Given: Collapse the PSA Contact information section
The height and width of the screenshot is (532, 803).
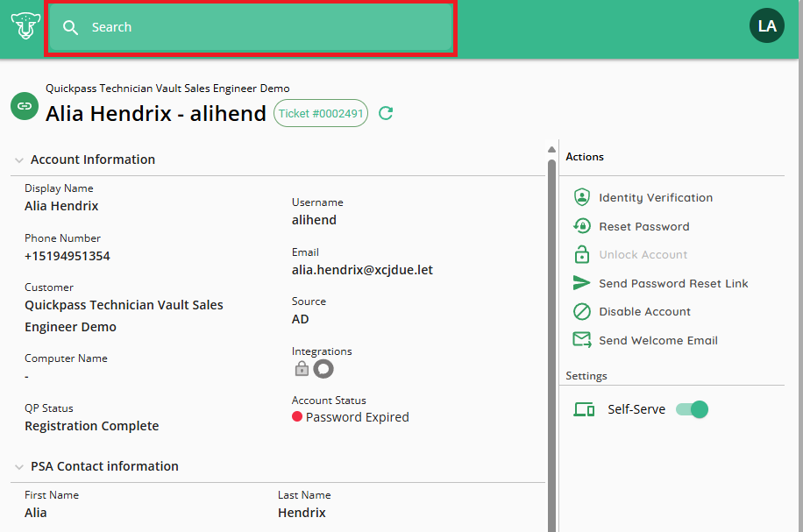Looking at the screenshot, I should point(19,467).
